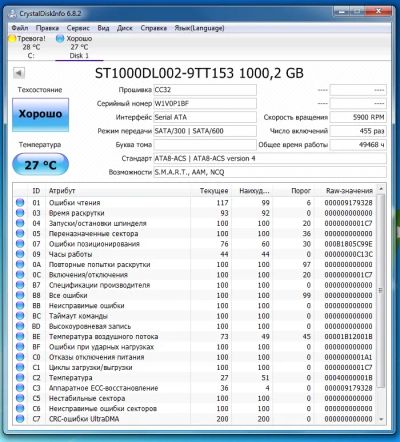400x442 pixels.
Task: Click blue status dot for attribute C2 Температура row
Action: (x=20, y=377)
